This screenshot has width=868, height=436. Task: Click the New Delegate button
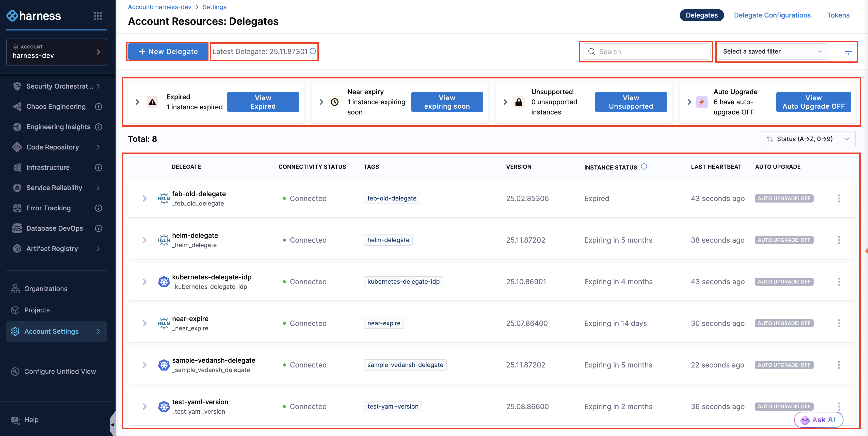point(168,52)
